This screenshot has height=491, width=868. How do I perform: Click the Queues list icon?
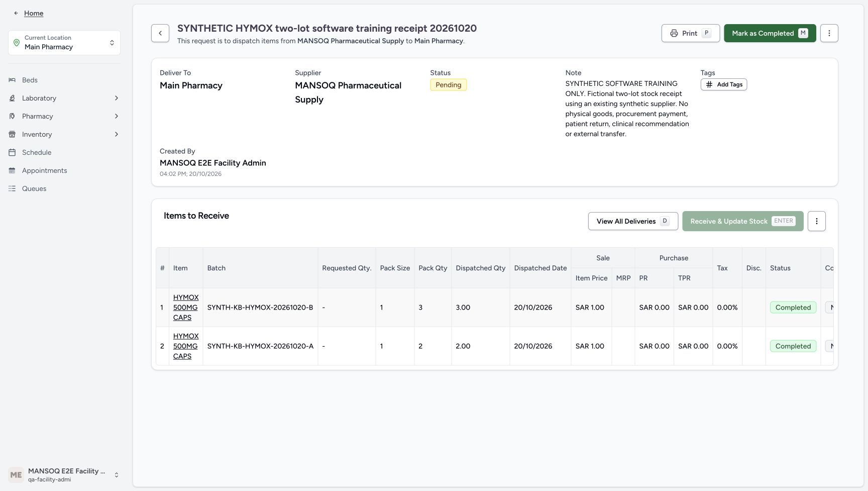click(12, 188)
